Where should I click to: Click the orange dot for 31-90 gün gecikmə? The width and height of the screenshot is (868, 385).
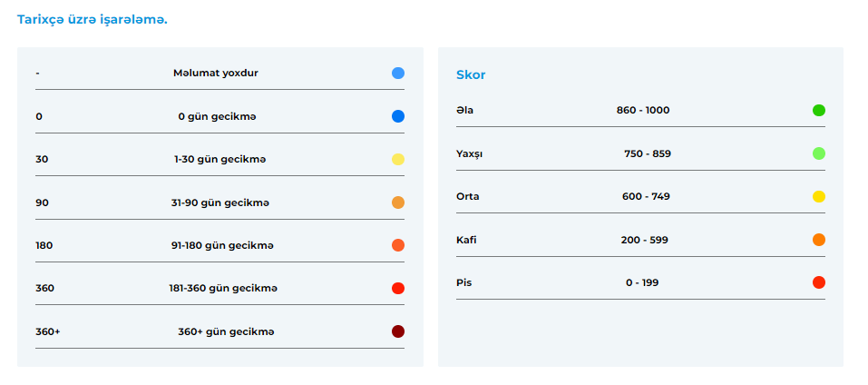(x=398, y=202)
